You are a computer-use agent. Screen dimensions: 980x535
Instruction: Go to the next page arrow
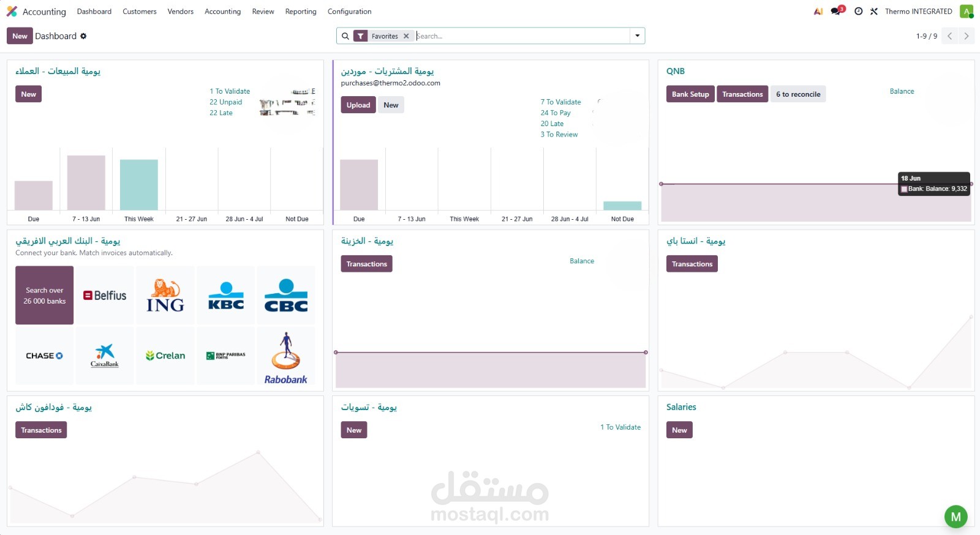pyautogui.click(x=967, y=36)
